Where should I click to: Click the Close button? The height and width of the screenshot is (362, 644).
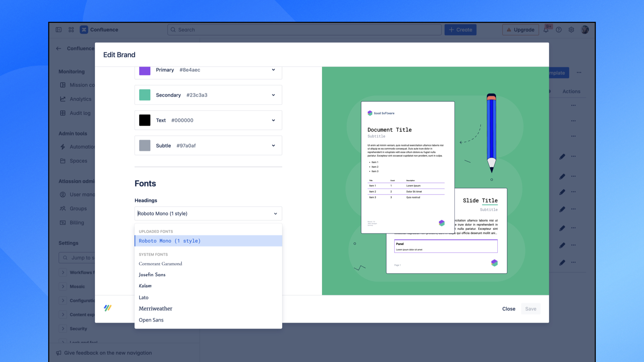tap(508, 309)
